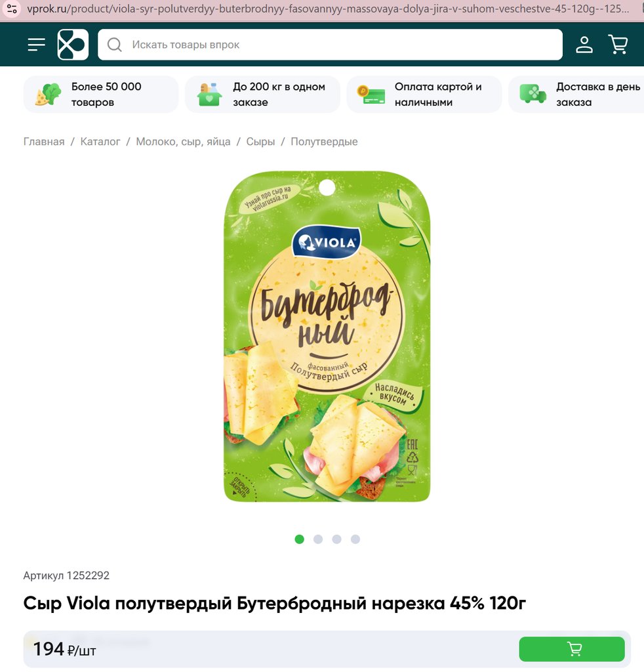Open the shopping cart icon in header
Image resolution: width=644 pixels, height=672 pixels.
point(618,45)
